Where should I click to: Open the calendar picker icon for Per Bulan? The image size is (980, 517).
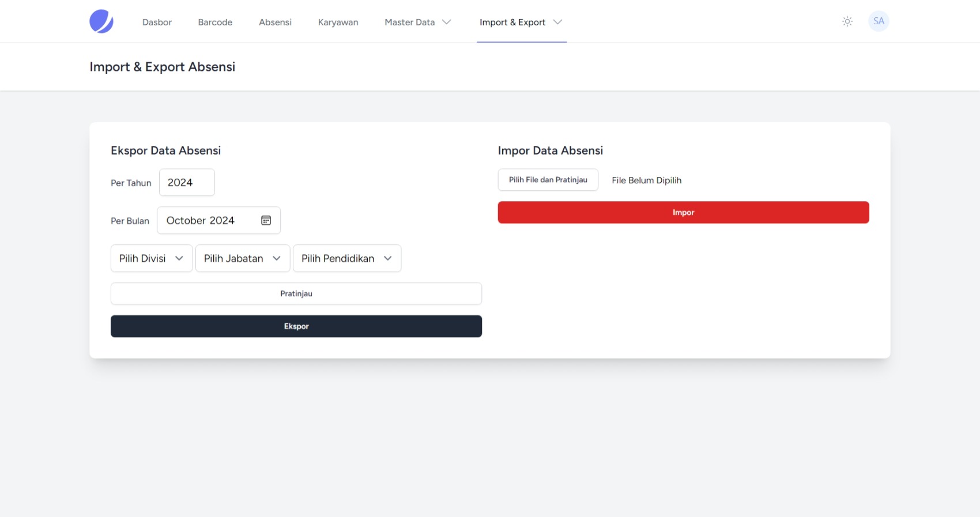point(266,221)
